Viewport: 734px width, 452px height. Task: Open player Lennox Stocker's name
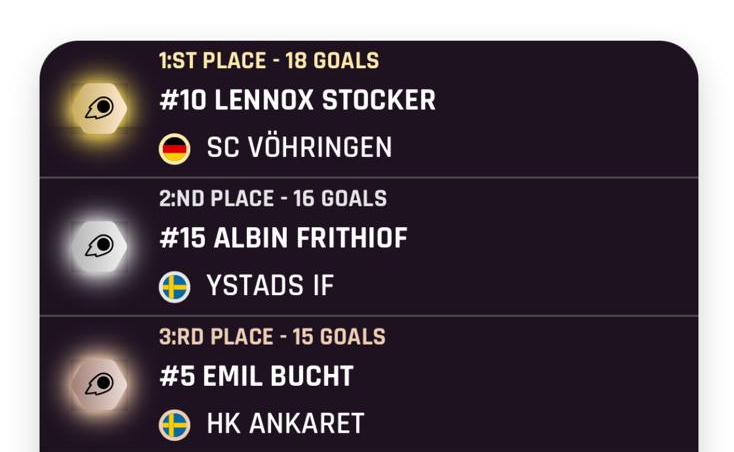324,101
